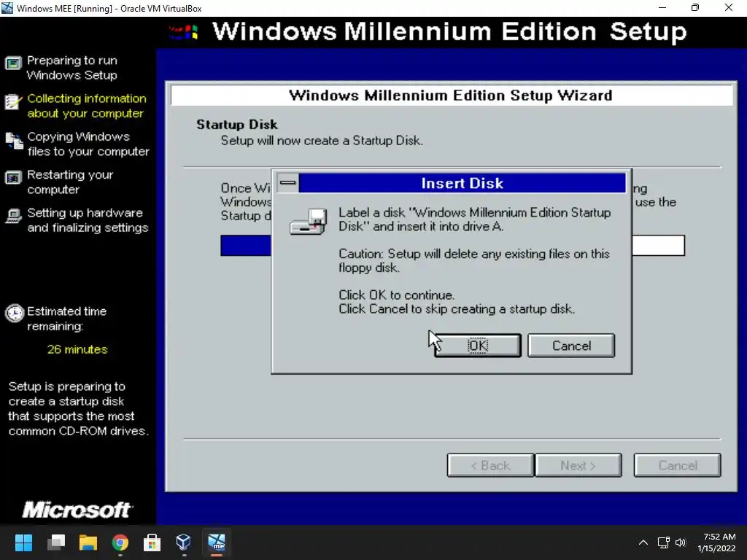Open Microsoft Store from taskbar

[152, 542]
